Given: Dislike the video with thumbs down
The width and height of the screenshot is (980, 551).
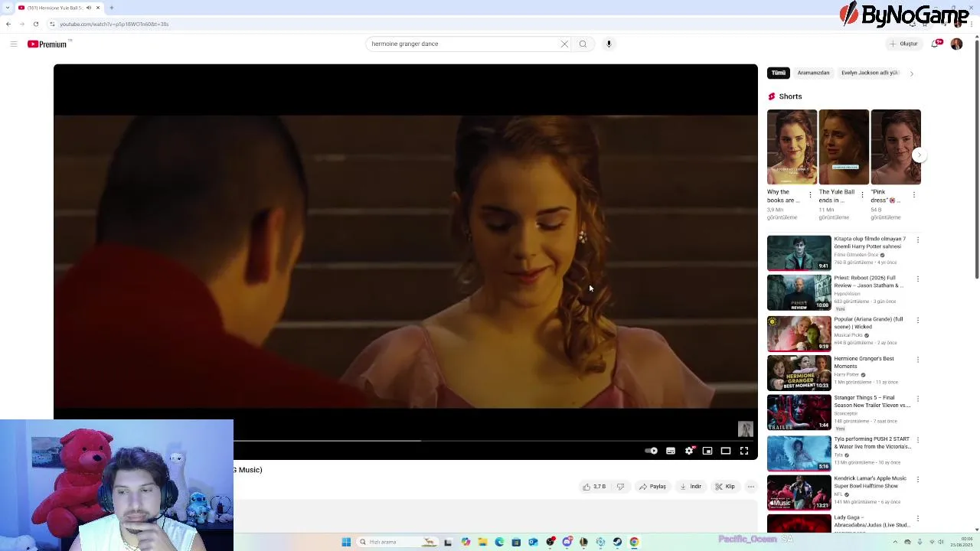Looking at the screenshot, I should click(620, 487).
